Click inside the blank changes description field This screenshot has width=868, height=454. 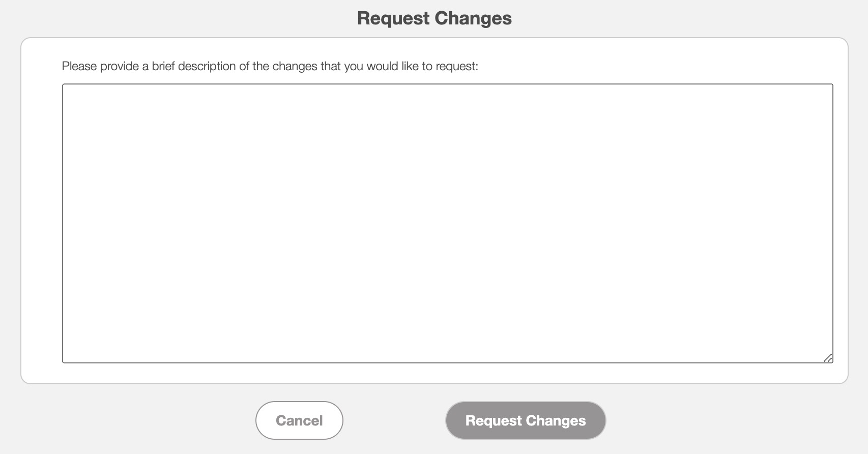click(x=447, y=223)
